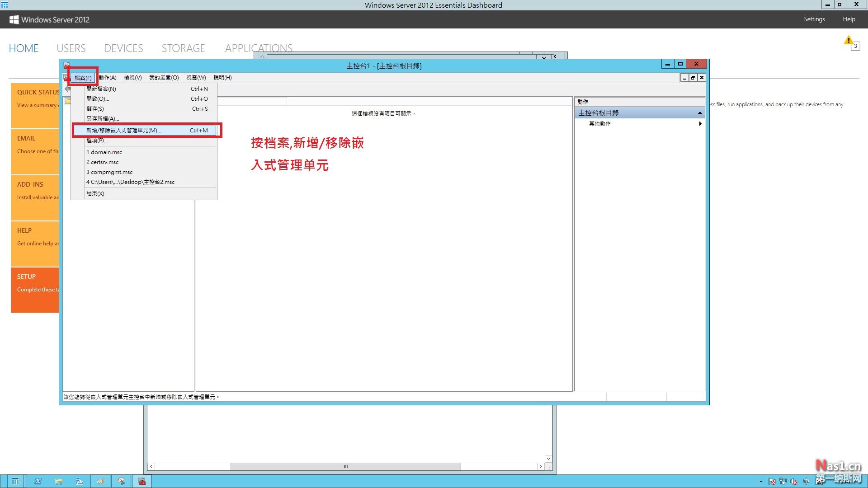Choose 開新檔案(N) from the File menu
This screenshot has width=868, height=488.
coord(144,89)
